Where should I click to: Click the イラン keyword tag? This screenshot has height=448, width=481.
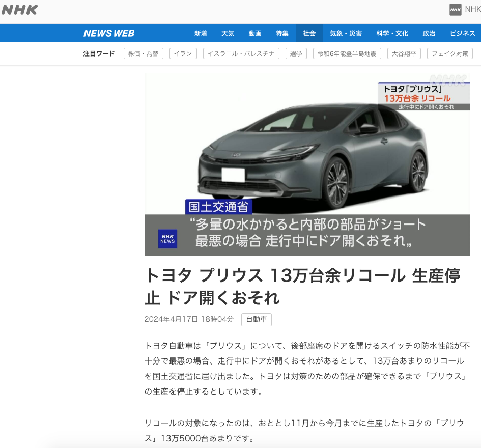pyautogui.click(x=183, y=53)
